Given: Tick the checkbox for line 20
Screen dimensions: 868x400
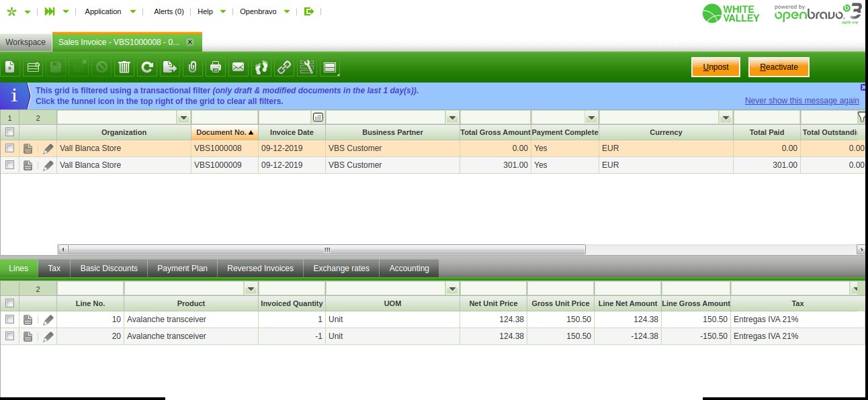Looking at the screenshot, I should pyautogui.click(x=9, y=336).
